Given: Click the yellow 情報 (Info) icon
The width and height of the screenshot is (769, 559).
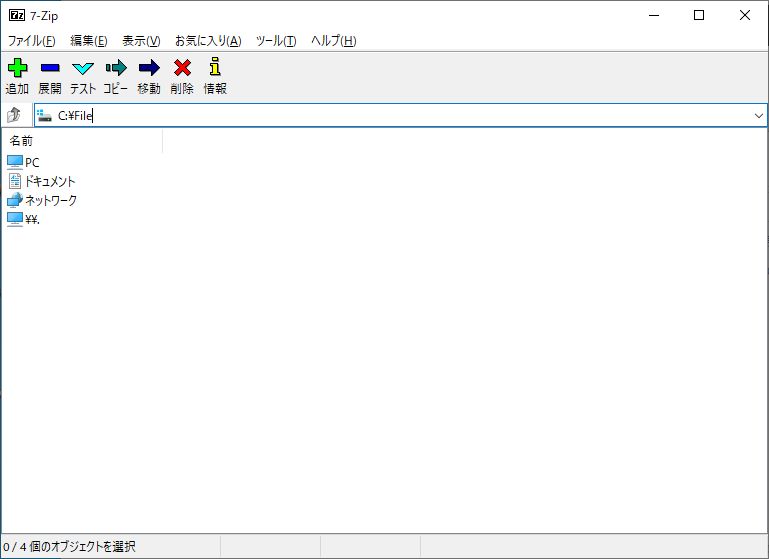Looking at the screenshot, I should point(215,67).
